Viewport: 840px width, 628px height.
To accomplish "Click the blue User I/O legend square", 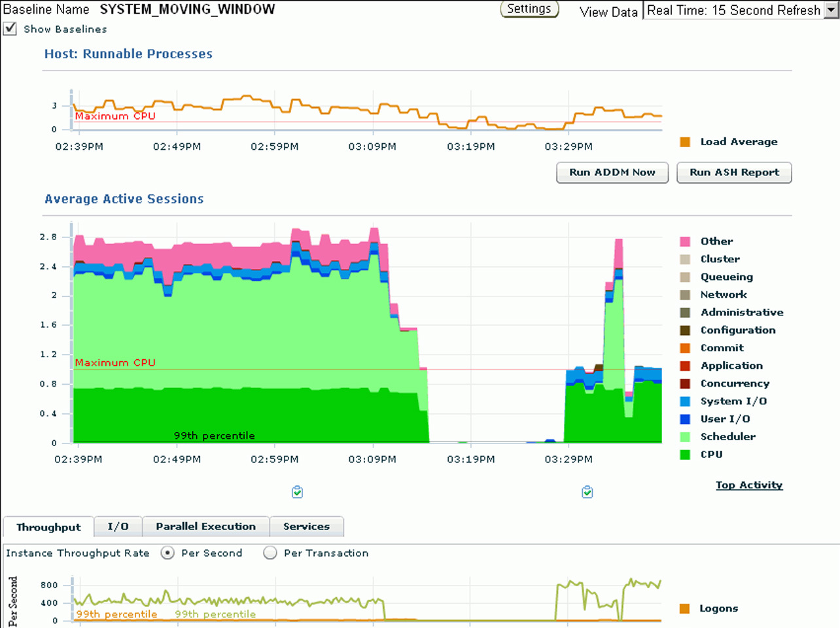I will point(685,419).
